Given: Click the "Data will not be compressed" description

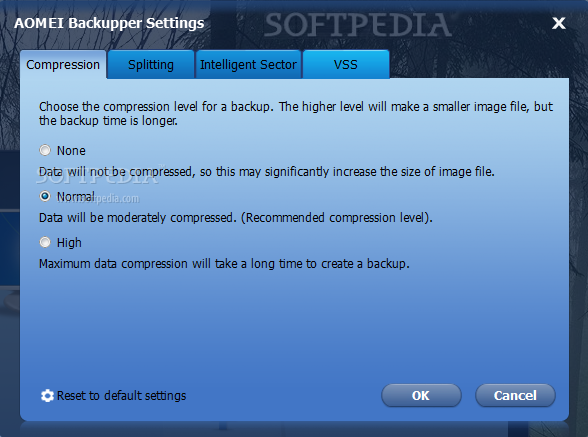Looking at the screenshot, I should coord(267,172).
